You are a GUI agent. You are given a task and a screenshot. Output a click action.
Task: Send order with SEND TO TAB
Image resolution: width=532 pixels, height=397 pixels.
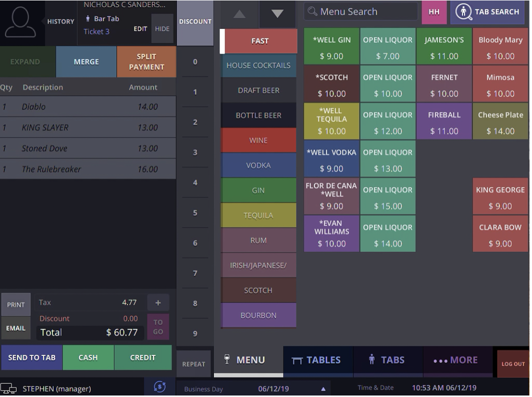click(x=31, y=357)
